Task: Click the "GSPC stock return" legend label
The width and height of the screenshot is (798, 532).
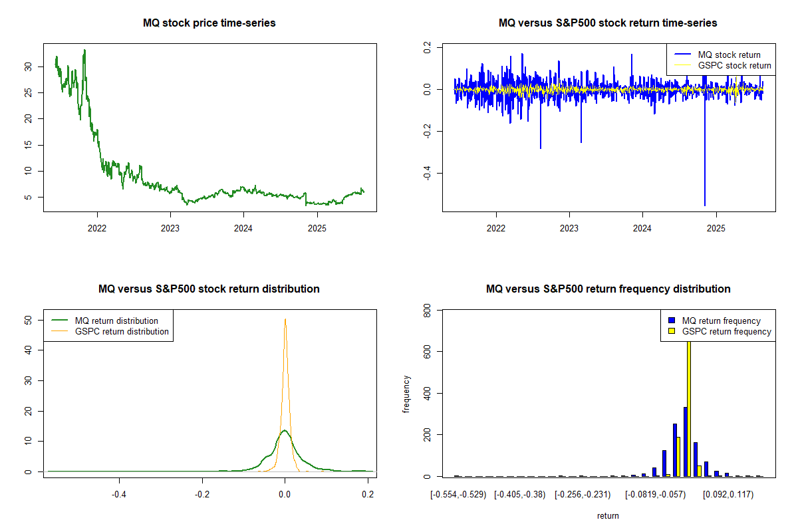Action: coord(734,65)
